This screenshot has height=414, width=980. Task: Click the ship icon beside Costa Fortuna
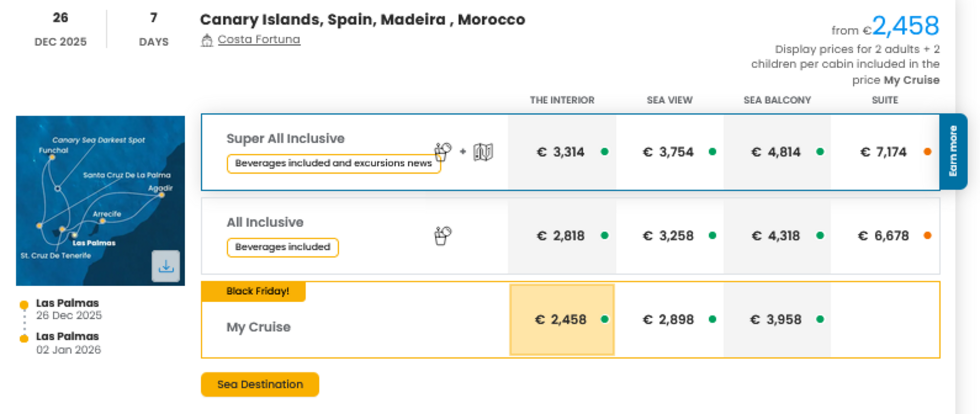pyautogui.click(x=207, y=40)
